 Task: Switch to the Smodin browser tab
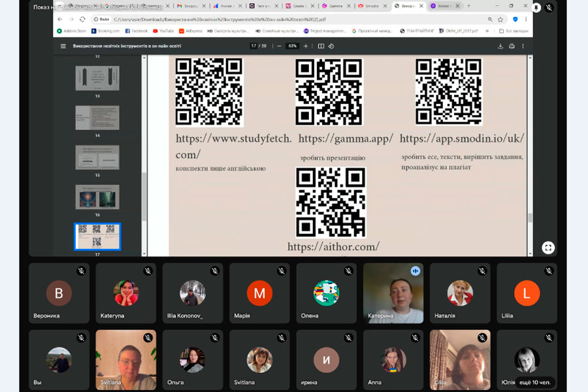coord(372,6)
